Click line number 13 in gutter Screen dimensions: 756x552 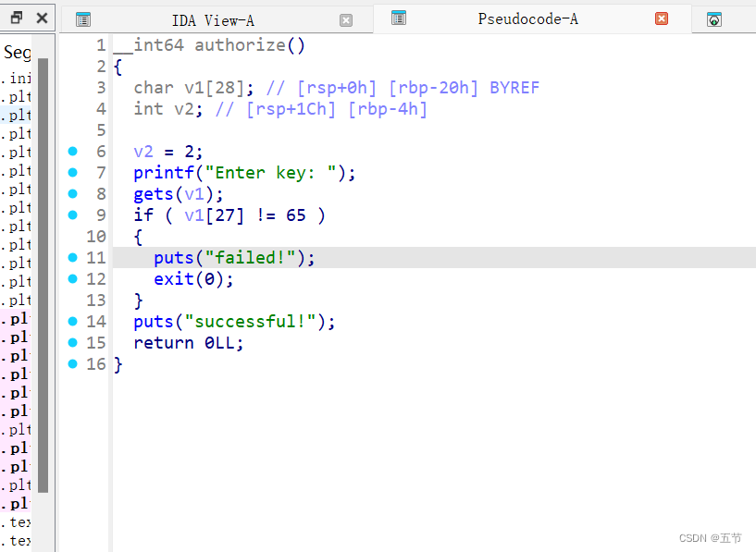(96, 301)
